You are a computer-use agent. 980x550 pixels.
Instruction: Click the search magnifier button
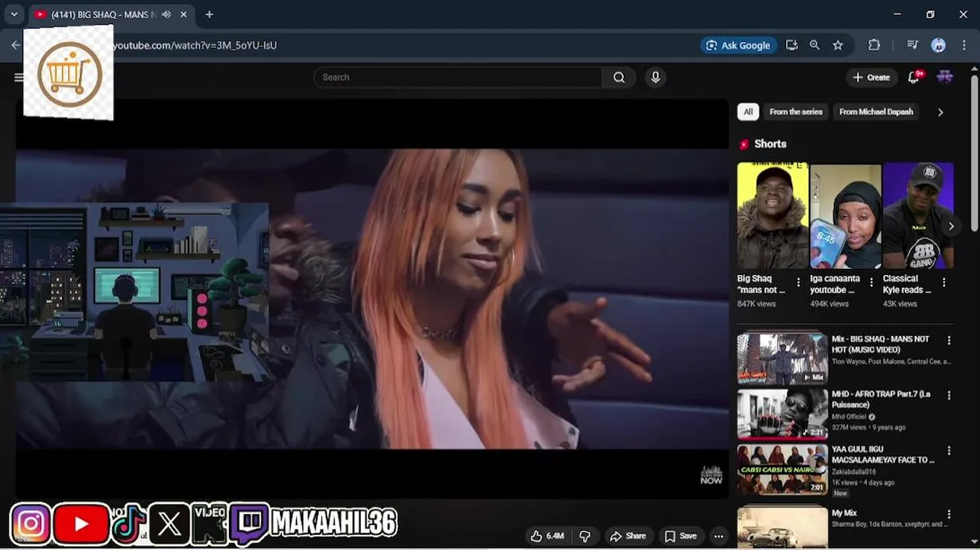[619, 77]
